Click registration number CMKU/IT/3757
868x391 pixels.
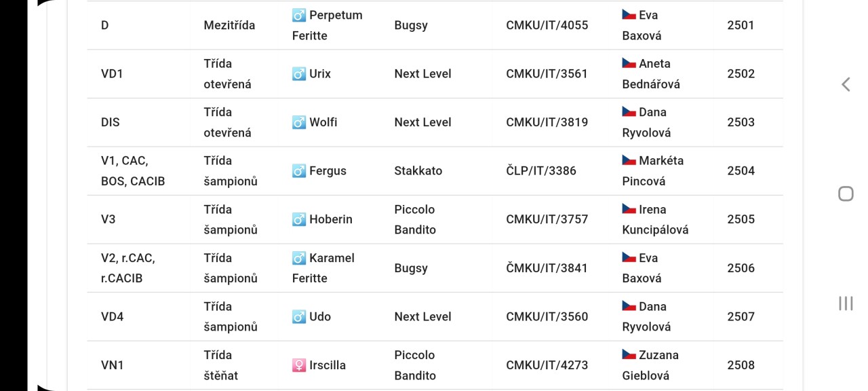tap(547, 219)
